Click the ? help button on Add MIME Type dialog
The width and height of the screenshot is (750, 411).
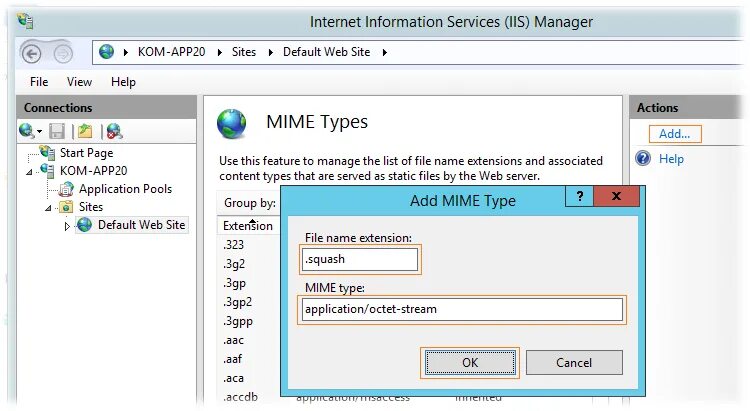(x=579, y=196)
